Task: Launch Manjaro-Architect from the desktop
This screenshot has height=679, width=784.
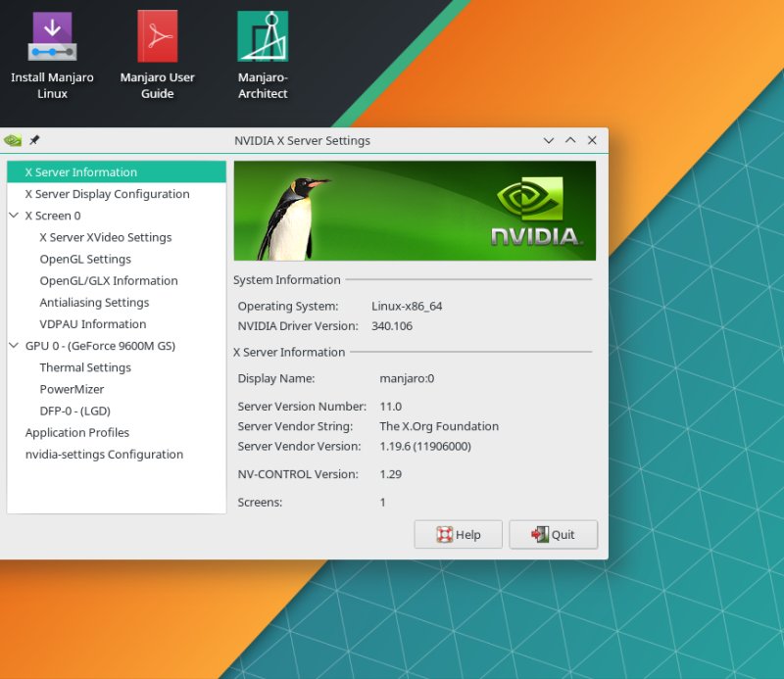Action: [262, 39]
